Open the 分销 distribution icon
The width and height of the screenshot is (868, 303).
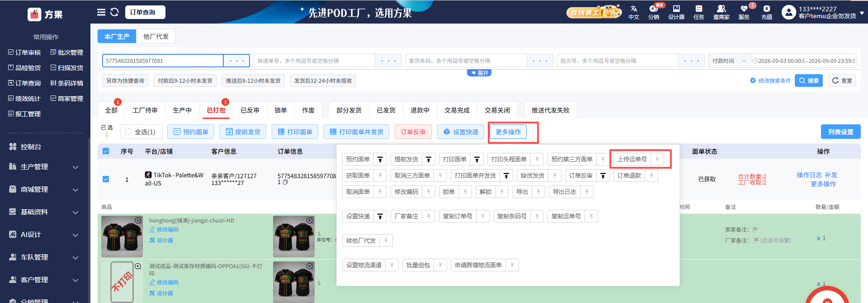point(654,12)
